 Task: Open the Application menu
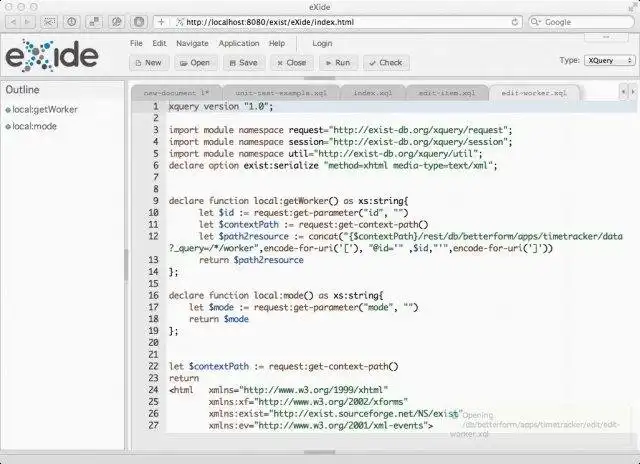239,43
